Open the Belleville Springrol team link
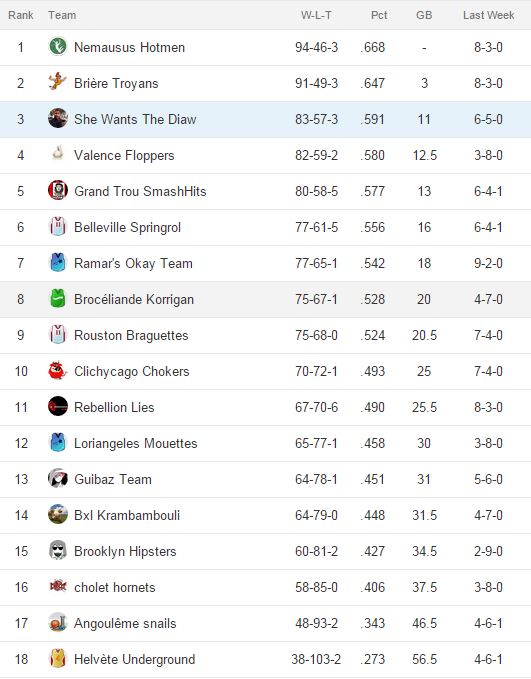 [x=127, y=227]
